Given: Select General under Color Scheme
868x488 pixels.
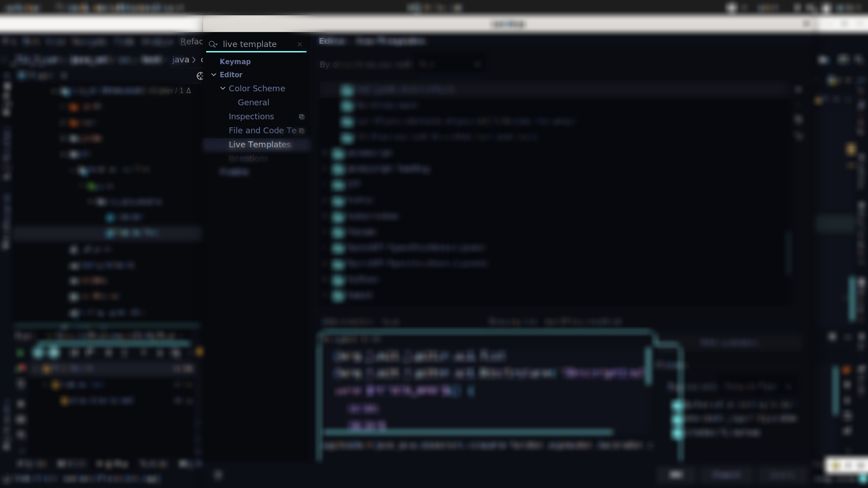Looking at the screenshot, I should pyautogui.click(x=253, y=103).
